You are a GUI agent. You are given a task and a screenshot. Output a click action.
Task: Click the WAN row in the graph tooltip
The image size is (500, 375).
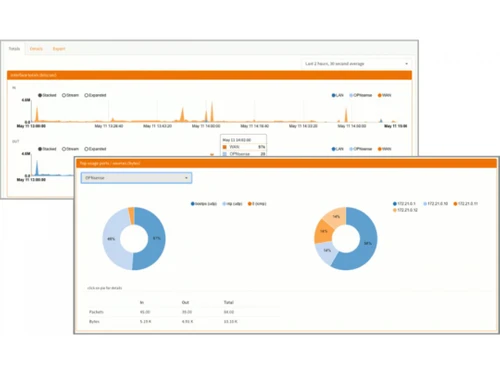click(244, 147)
